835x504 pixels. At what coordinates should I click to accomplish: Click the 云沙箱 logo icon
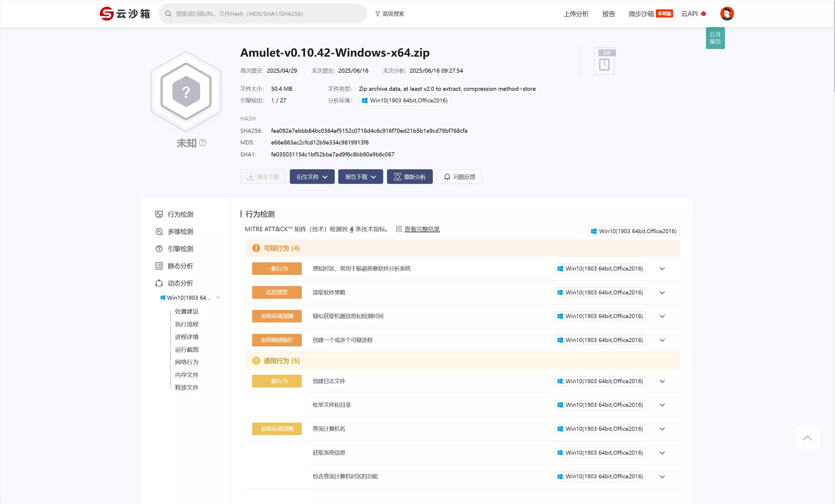click(x=107, y=13)
